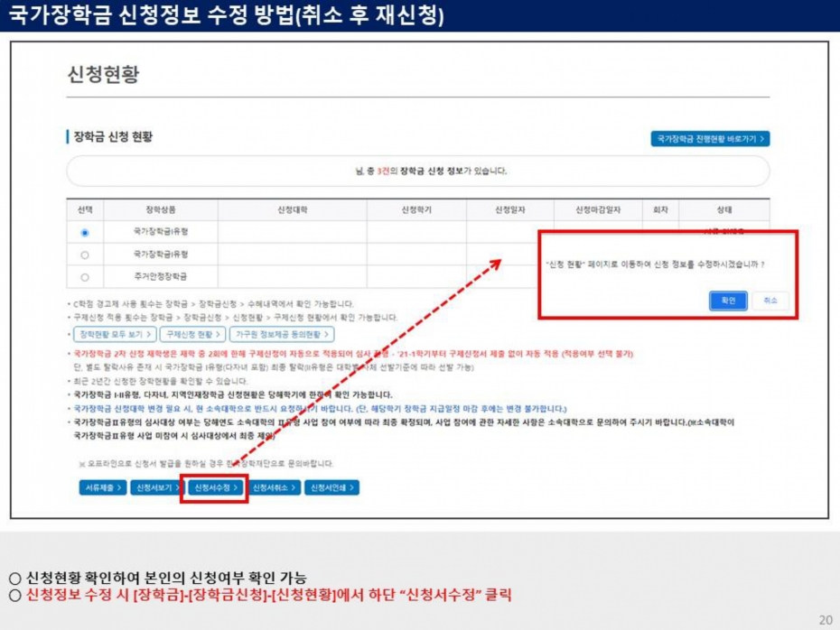Choose the 주거안정장학금 radio button
Image resolution: width=840 pixels, height=630 pixels.
(x=85, y=277)
